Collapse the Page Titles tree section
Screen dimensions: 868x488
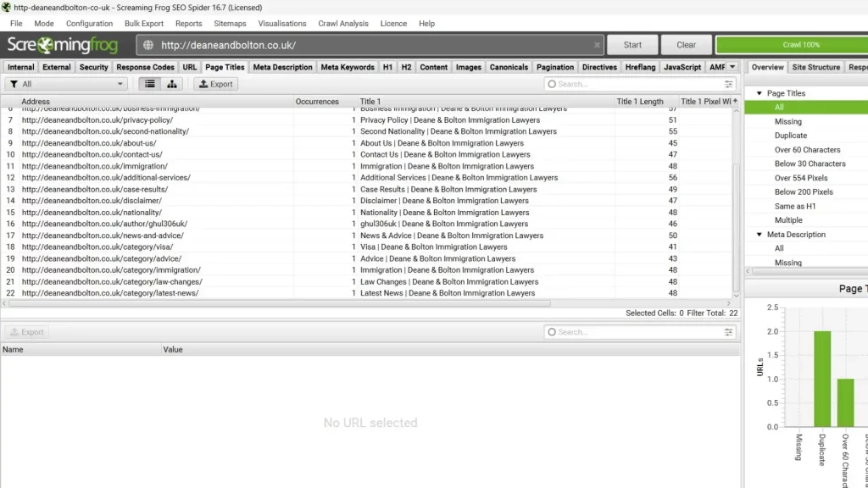759,93
